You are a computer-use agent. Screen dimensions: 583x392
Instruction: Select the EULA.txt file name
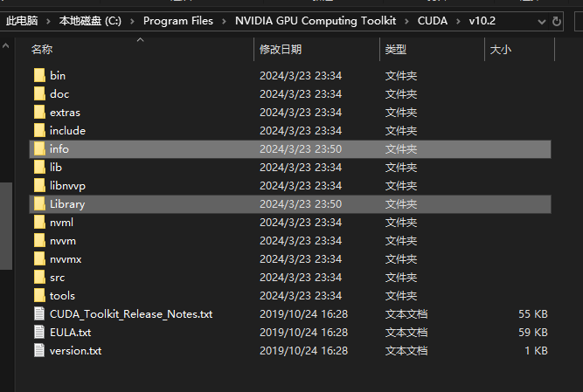pyautogui.click(x=70, y=333)
